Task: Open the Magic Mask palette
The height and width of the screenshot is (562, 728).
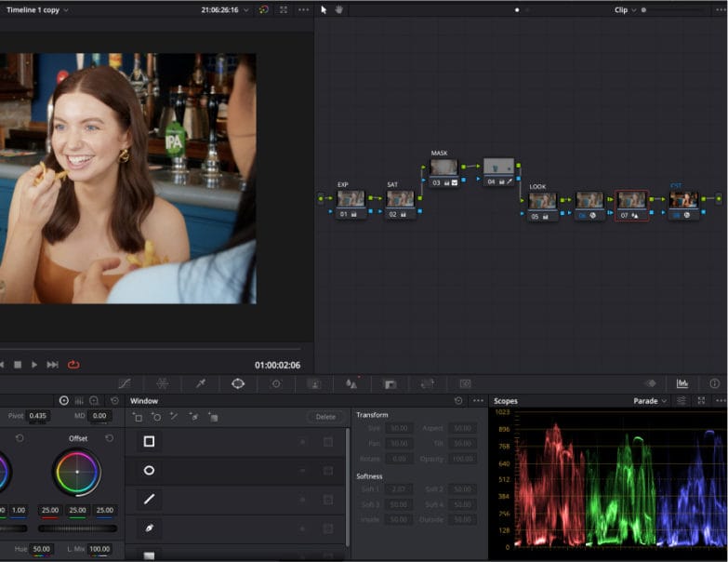Action: click(314, 383)
